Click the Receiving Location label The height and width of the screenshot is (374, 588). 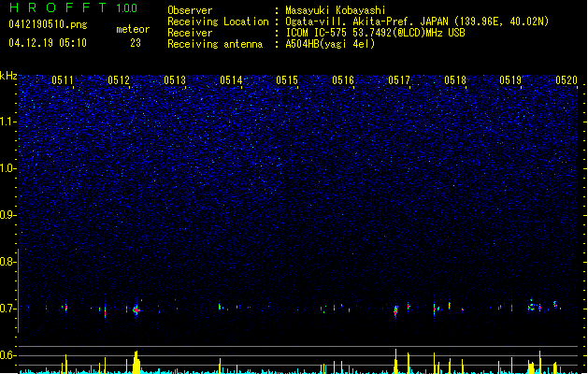tap(218, 22)
